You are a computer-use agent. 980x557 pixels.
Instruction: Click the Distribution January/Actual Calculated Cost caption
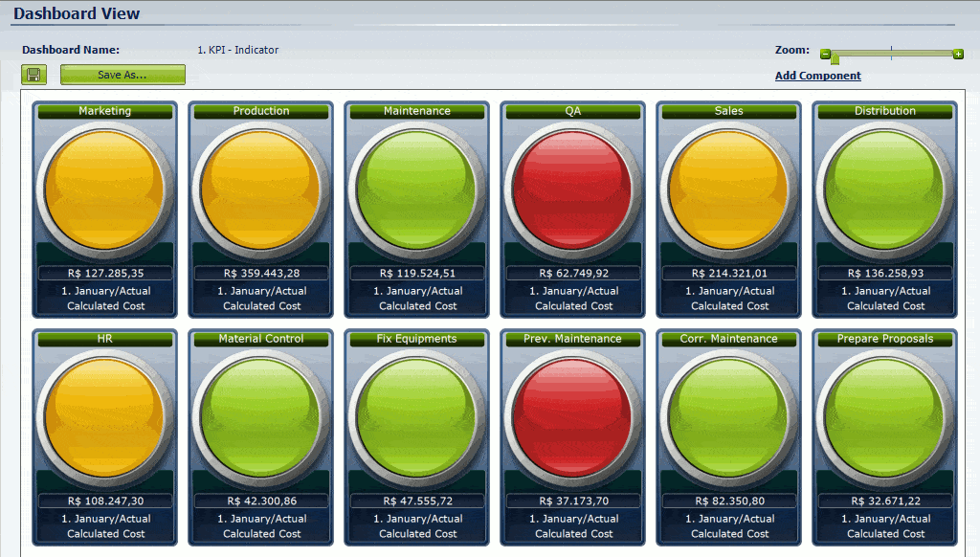(x=885, y=299)
